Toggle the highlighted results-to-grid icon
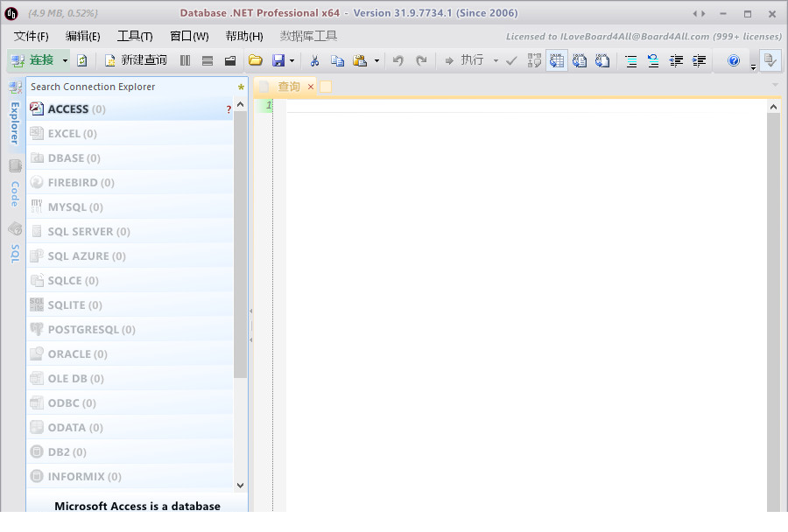 tap(557, 60)
